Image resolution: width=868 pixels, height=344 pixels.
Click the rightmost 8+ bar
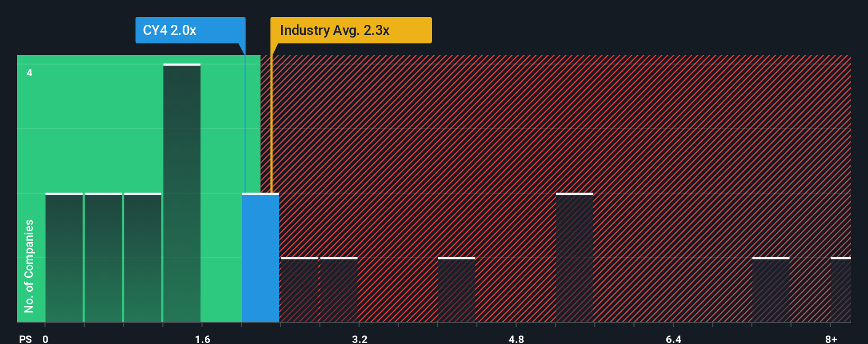(x=841, y=289)
